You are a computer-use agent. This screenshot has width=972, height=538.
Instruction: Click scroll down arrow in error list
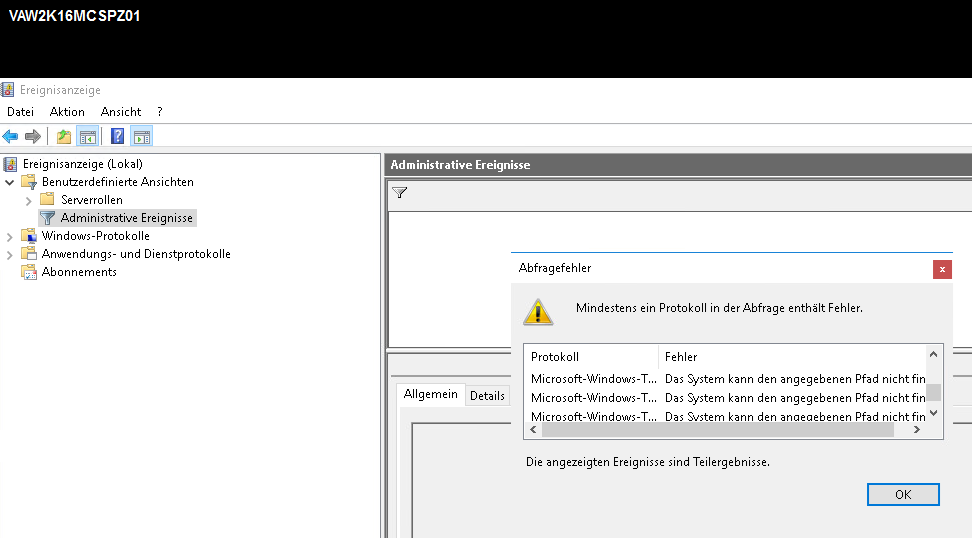(x=934, y=413)
